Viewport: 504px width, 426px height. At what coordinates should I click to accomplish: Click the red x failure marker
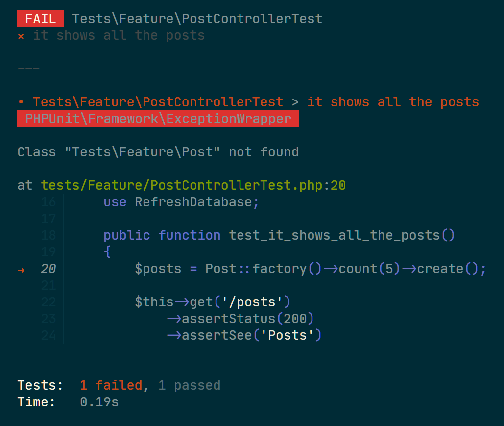pos(21,36)
